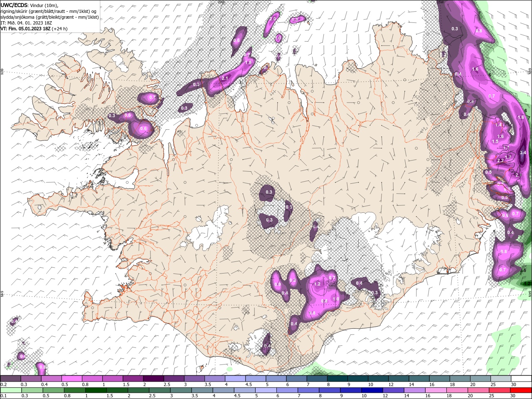Viewport: 532px width, 399px height.
Task: Click the UWC/ECDS title text
Action: [14, 5]
